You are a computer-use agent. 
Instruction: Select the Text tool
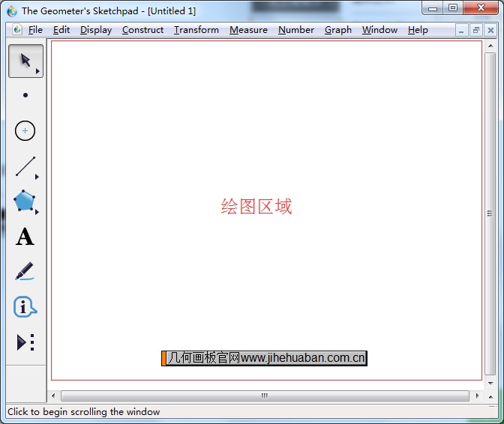pyautogui.click(x=25, y=237)
